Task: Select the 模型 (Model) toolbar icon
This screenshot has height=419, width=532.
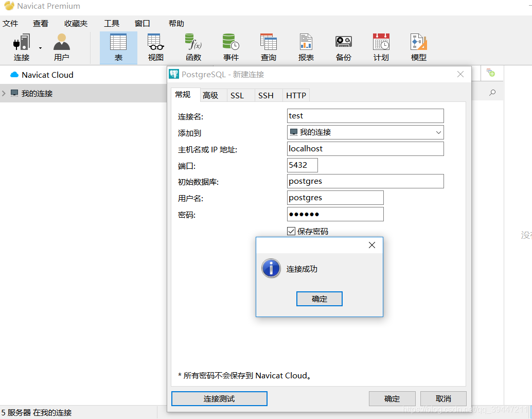Action: coord(419,47)
